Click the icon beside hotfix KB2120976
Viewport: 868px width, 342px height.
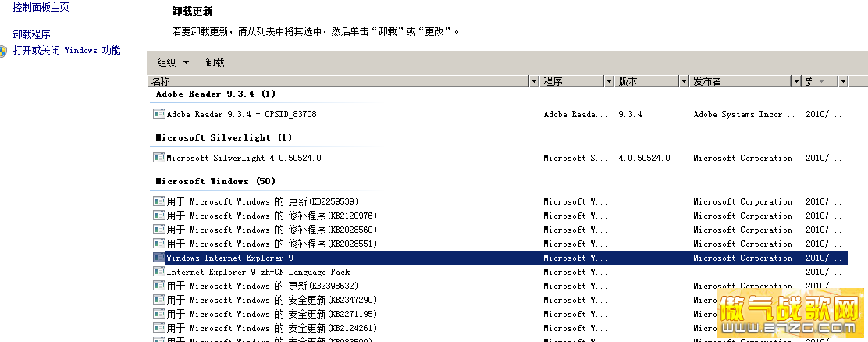tap(159, 216)
